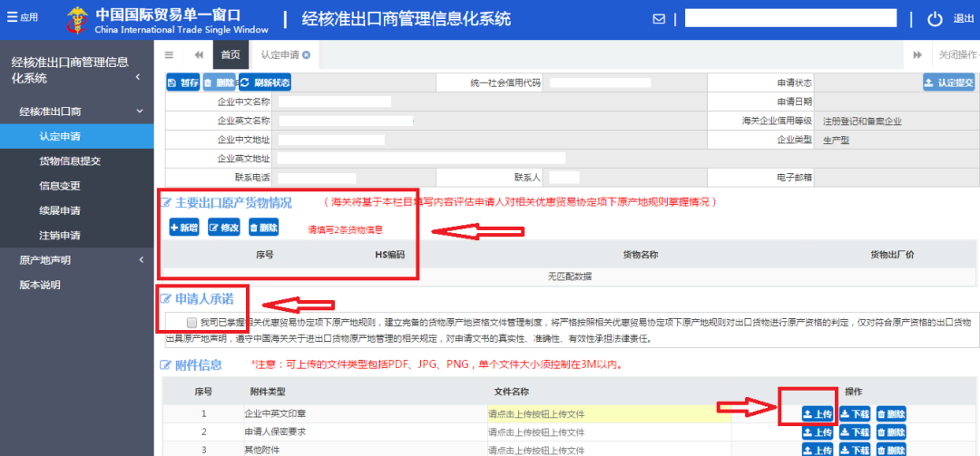Close the 认定申请 tab

click(307, 55)
